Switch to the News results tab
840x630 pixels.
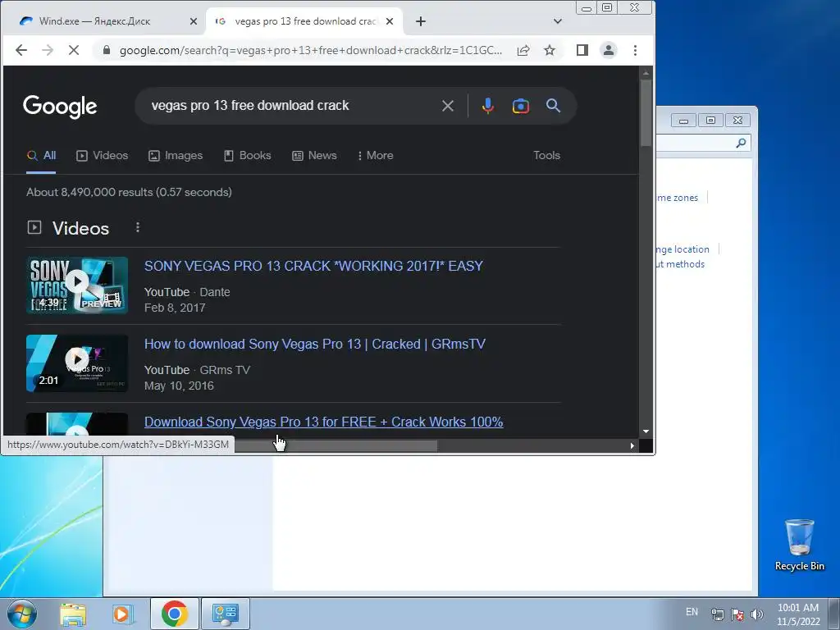(x=314, y=155)
